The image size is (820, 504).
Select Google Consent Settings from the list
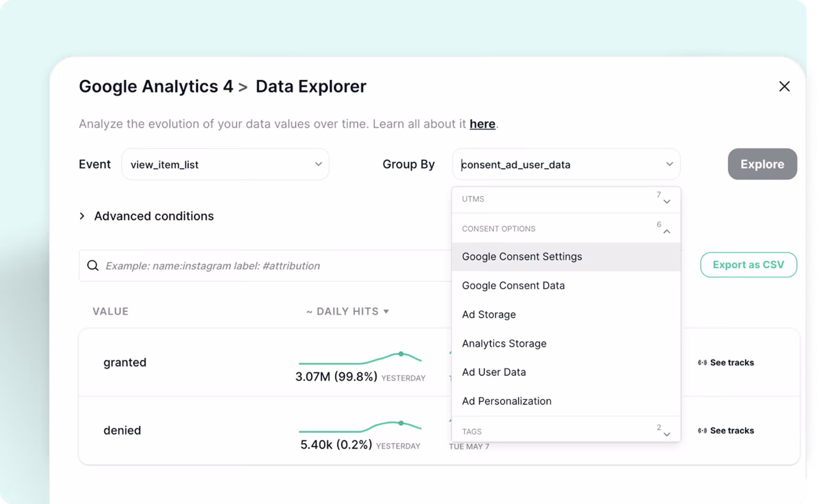click(522, 256)
